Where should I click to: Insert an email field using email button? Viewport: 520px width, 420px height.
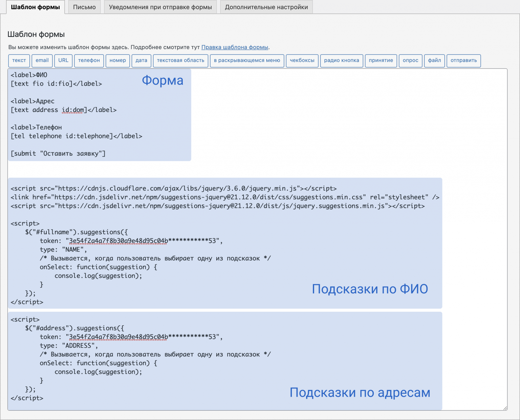pyautogui.click(x=42, y=61)
